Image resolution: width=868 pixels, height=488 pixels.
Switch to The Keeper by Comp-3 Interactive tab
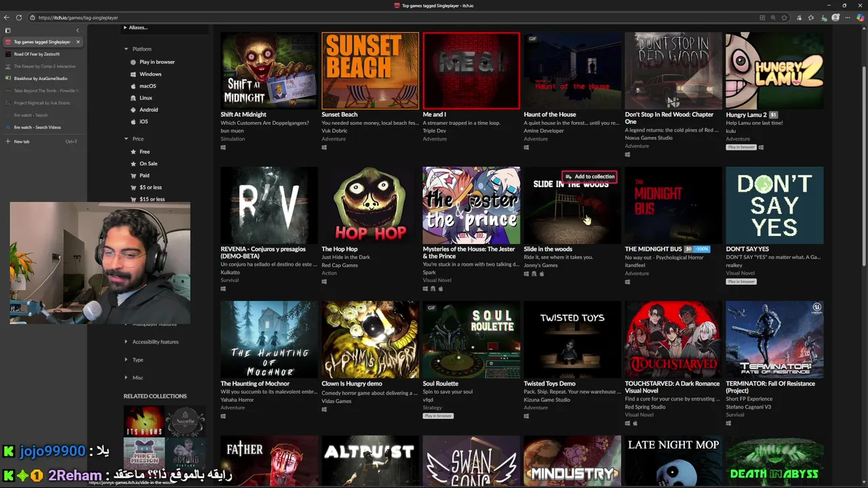[42, 66]
